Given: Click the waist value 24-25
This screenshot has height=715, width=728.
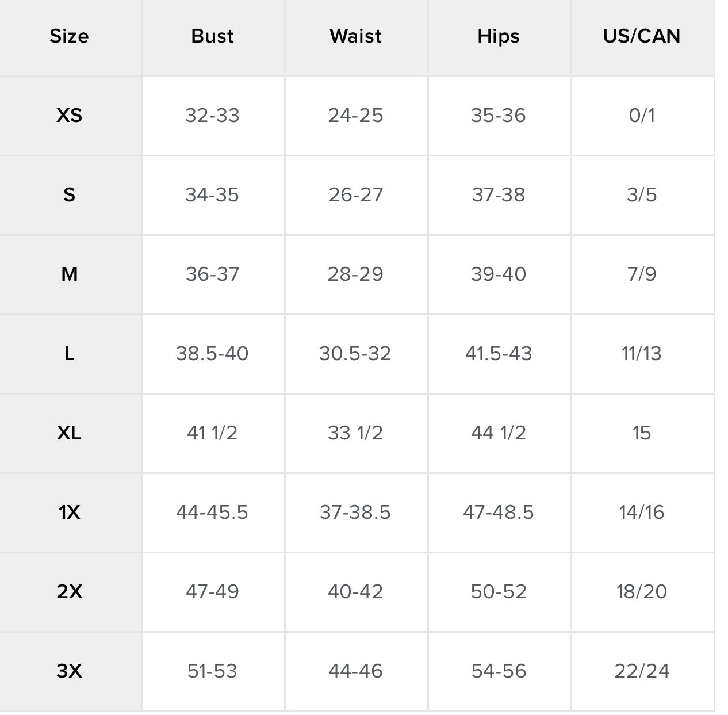Looking at the screenshot, I should (355, 116).
